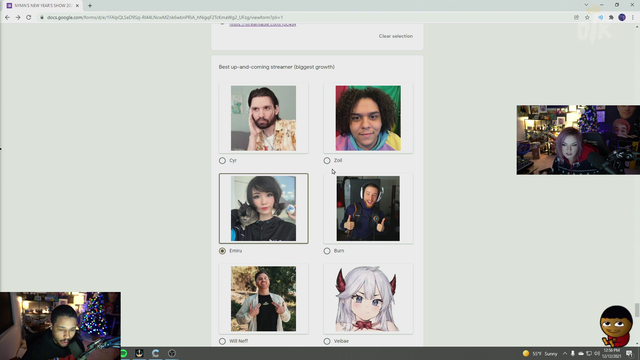Open a new browser tab

point(90,6)
